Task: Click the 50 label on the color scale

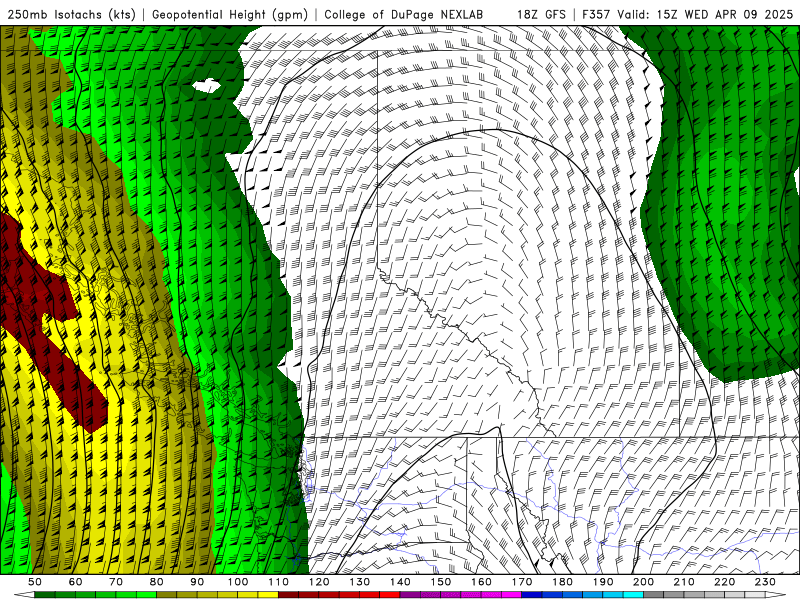Action: (x=35, y=582)
